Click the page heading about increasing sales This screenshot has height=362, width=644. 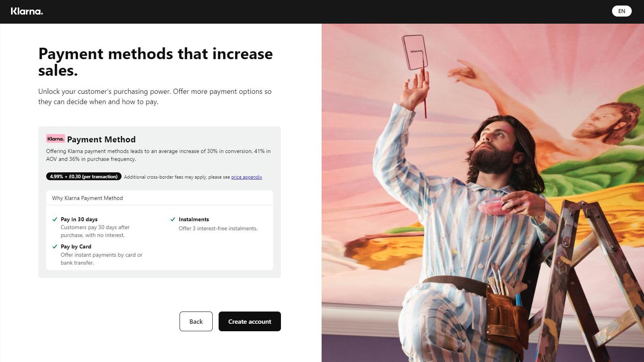155,62
